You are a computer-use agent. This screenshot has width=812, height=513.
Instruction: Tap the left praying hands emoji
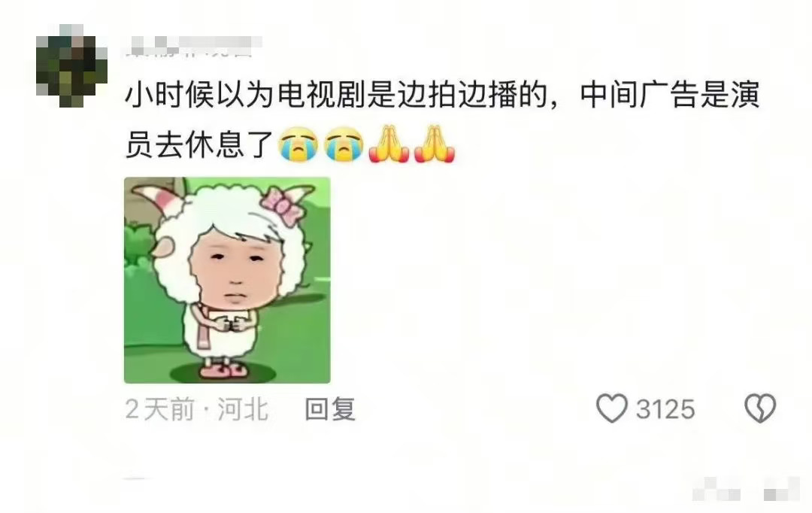coord(389,144)
